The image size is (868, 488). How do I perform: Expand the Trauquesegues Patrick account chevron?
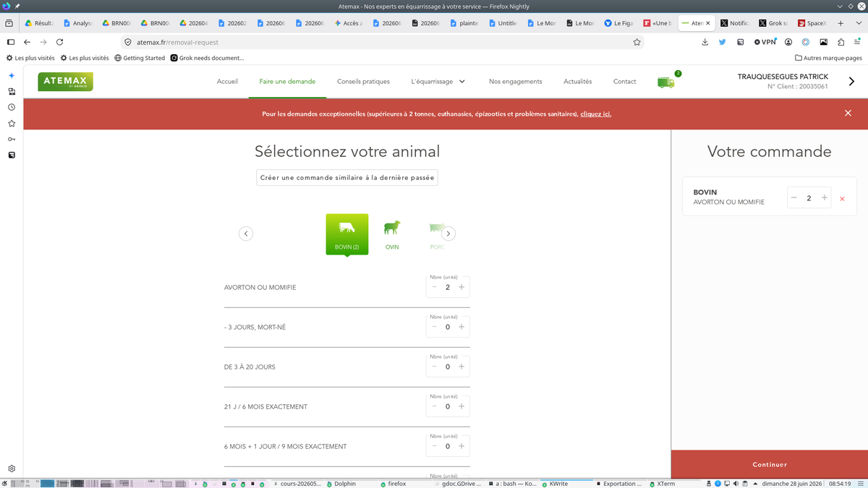(851, 82)
